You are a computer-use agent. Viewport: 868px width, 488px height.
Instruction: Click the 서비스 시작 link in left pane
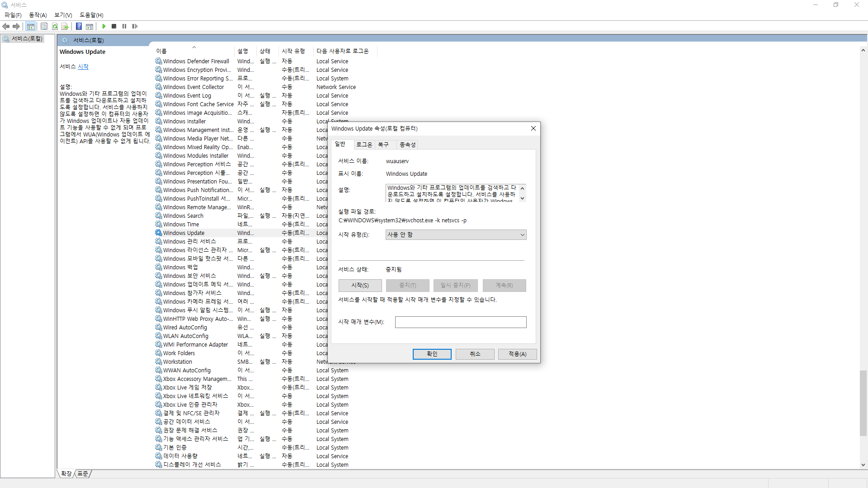click(83, 66)
